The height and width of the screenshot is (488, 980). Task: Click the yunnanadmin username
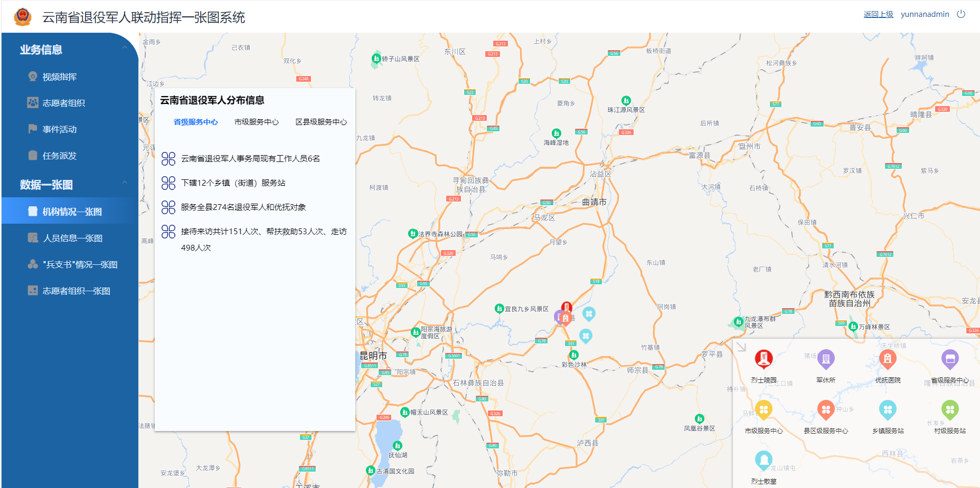(925, 14)
